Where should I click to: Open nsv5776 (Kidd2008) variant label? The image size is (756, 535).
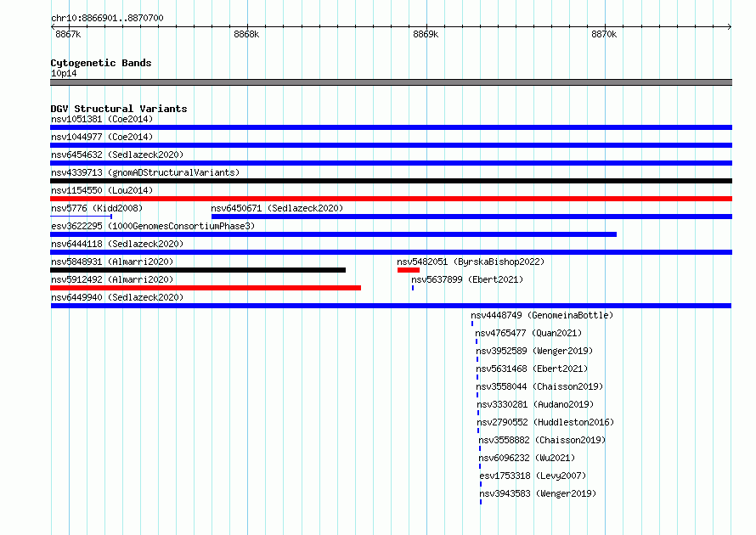tap(97, 208)
